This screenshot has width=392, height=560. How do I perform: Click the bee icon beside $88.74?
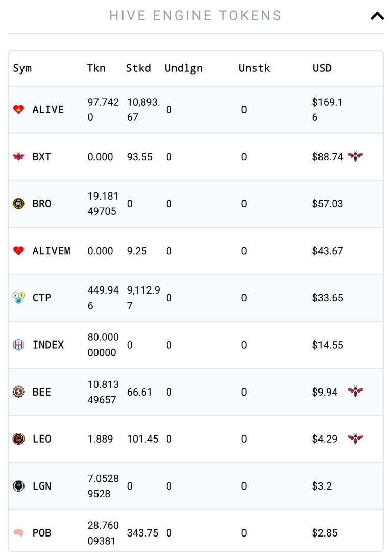point(355,156)
